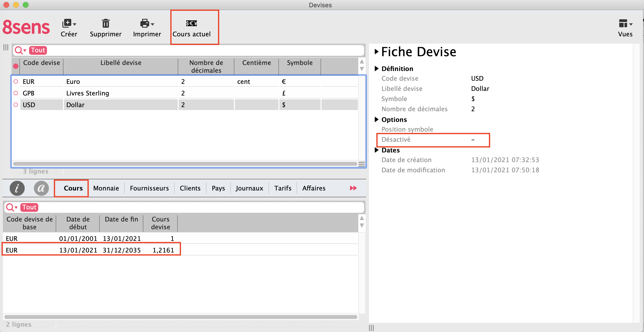Sort by Code devise column header
The height and width of the screenshot is (332, 644).
pos(41,66)
